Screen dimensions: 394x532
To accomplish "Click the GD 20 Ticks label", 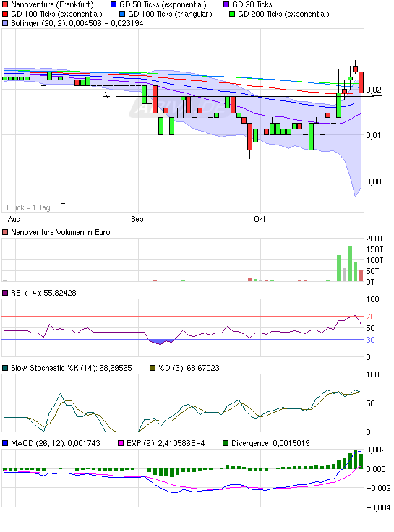I will point(252,5).
